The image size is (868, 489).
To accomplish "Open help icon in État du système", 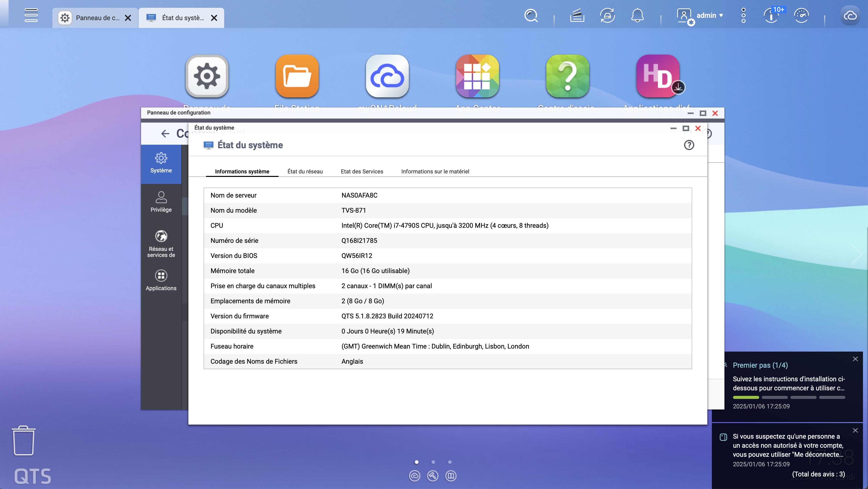I will coord(689,145).
